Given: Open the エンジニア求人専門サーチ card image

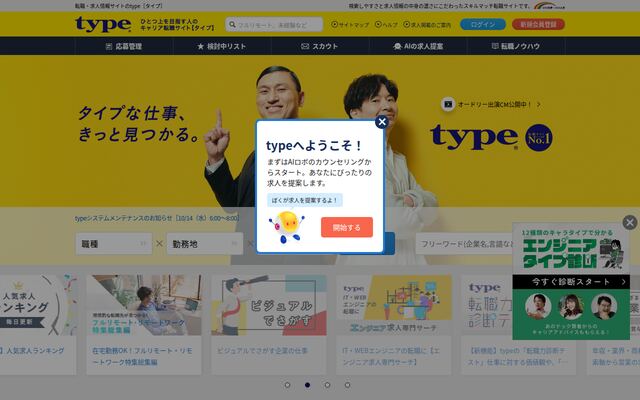Looking at the screenshot, I should [x=394, y=305].
